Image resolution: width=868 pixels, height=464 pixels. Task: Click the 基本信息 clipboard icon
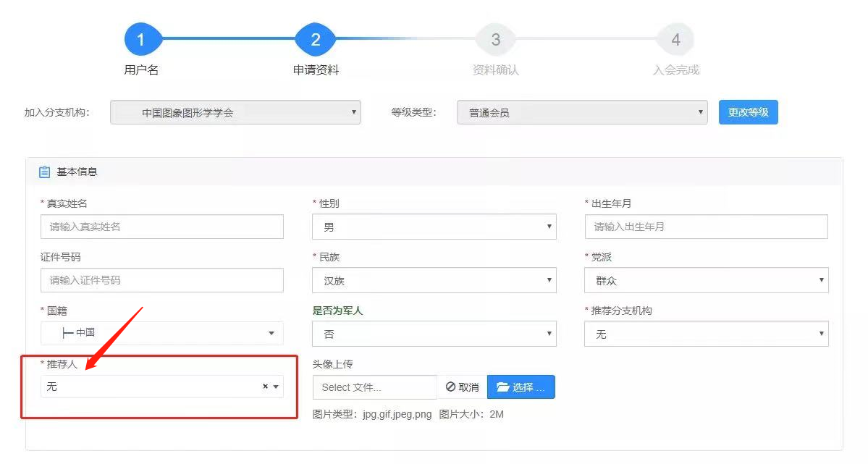pos(45,172)
